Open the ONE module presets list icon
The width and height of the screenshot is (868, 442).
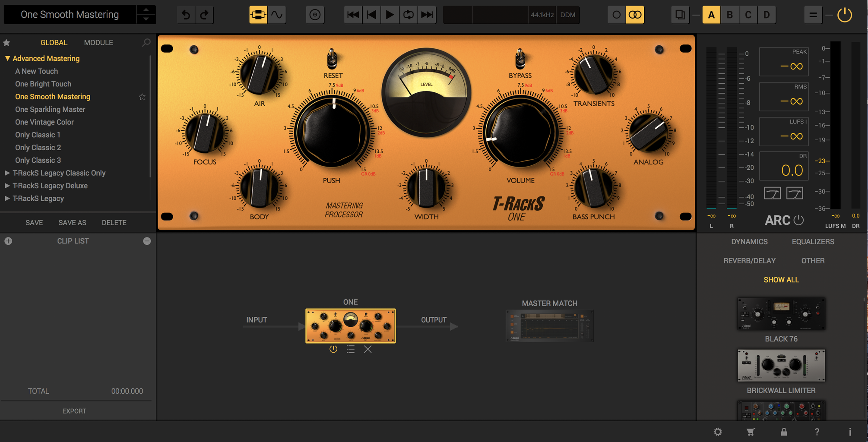[351, 349]
